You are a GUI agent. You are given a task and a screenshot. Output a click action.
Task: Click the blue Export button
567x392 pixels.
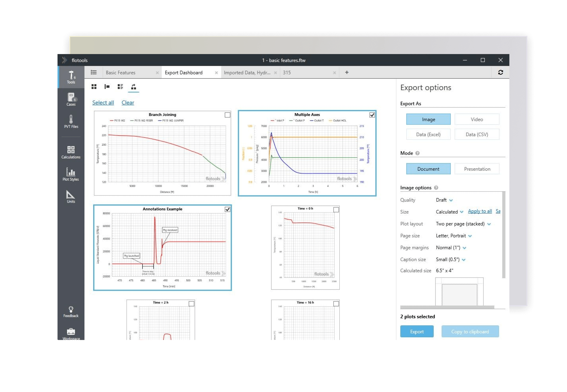417,332
